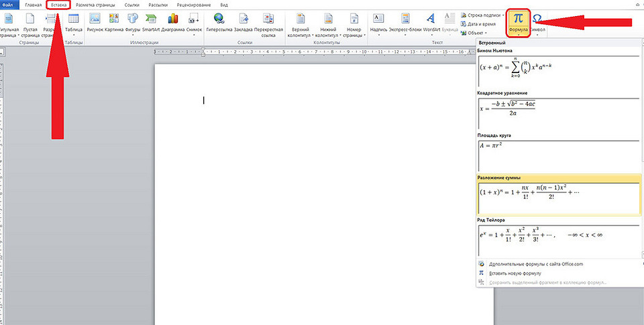This screenshot has width=644, height=325.
Task: Click the Фигуры shapes icon
Action: click(x=132, y=21)
